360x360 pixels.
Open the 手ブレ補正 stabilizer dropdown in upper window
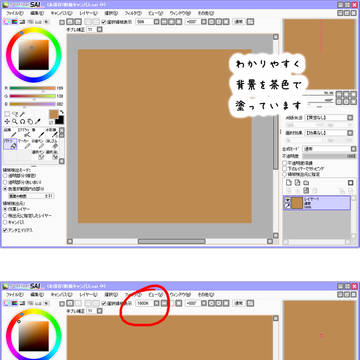99,30
